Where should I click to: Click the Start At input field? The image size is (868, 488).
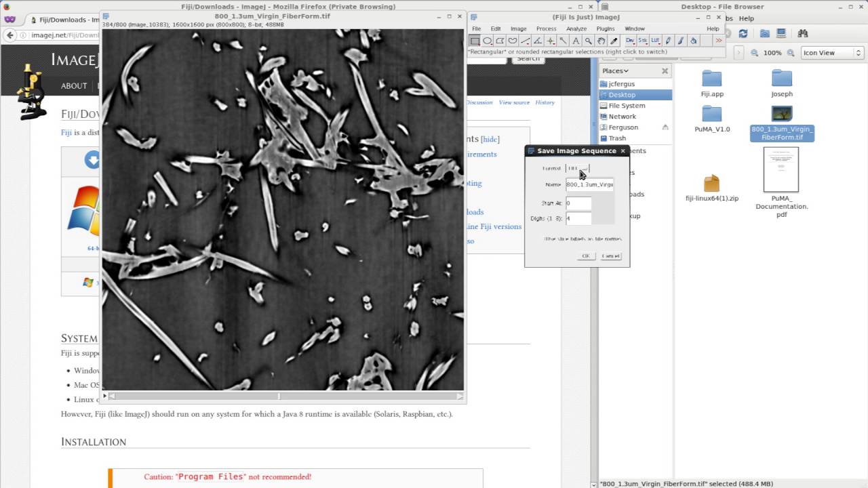(x=578, y=203)
